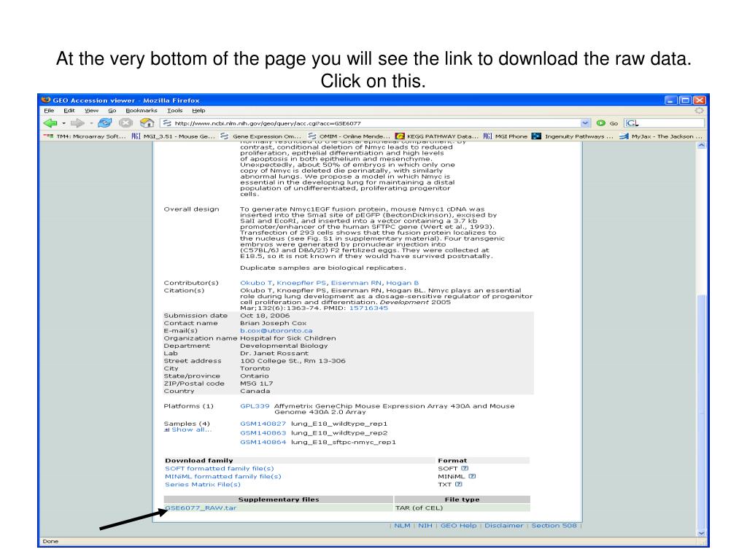Open the Go menu
Image resolution: width=747 pixels, height=560 pixels.
click(x=112, y=111)
